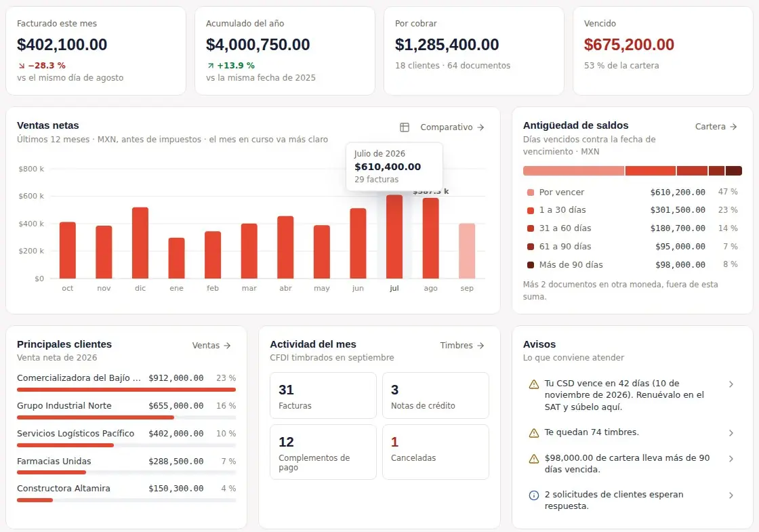Click the $301,500.00 amount in aging list
Viewport: 759px width, 532px height.
tap(678, 210)
